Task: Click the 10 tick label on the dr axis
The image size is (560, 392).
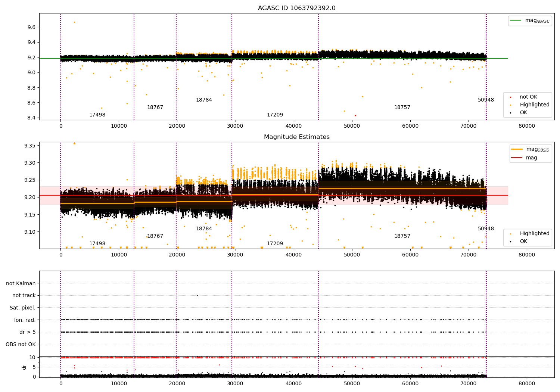Action: coord(32,358)
